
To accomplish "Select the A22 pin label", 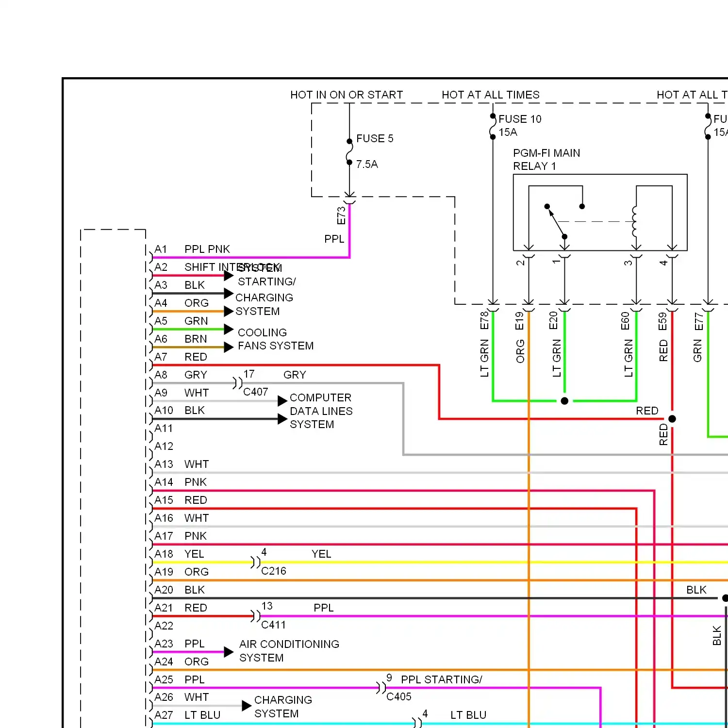I will (x=164, y=626).
